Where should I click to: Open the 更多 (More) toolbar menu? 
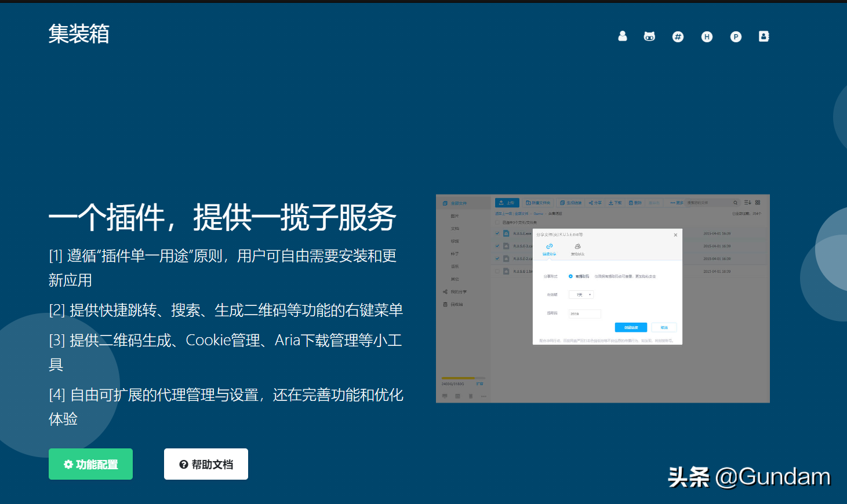coord(677,203)
